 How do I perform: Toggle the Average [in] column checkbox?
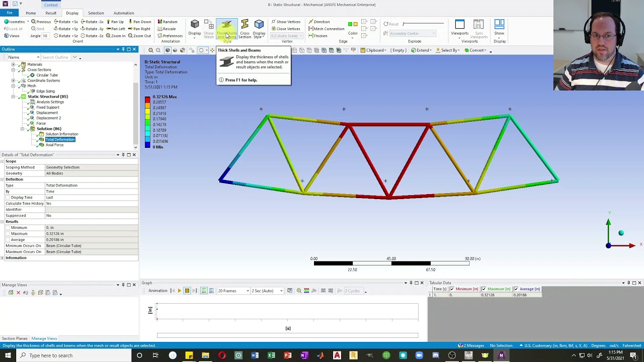pos(516,289)
